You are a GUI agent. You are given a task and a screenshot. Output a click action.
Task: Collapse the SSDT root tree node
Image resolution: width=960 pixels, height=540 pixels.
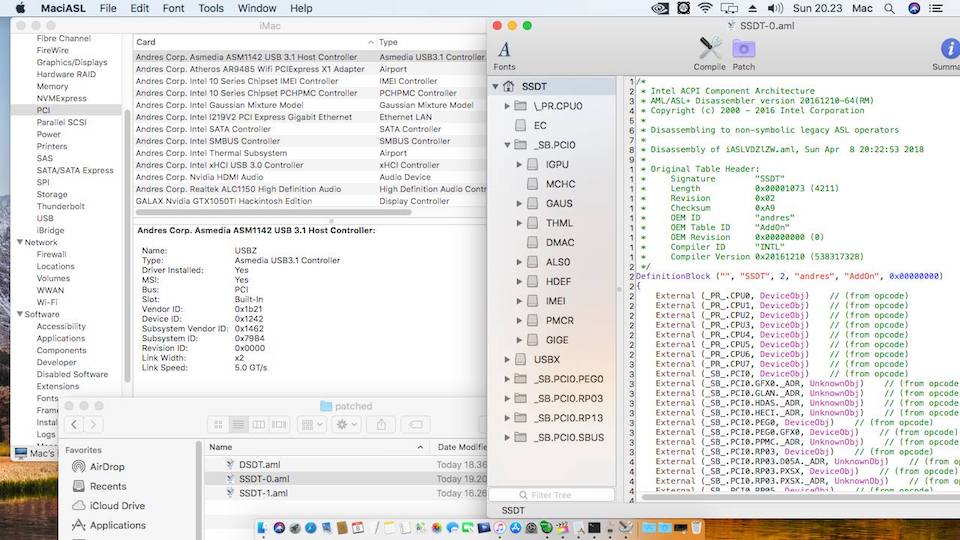[x=495, y=86]
